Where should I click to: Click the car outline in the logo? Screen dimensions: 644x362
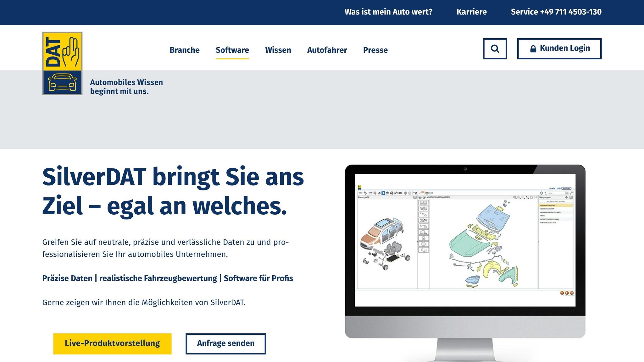coord(62,82)
